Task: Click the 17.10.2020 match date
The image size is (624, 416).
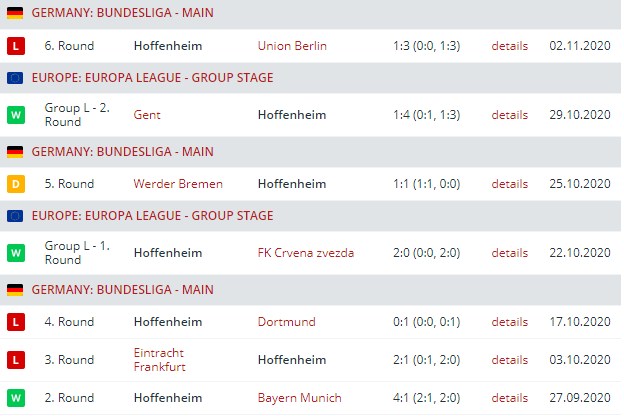Action: click(579, 322)
